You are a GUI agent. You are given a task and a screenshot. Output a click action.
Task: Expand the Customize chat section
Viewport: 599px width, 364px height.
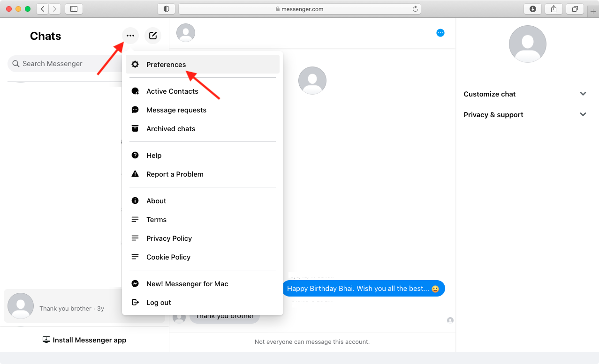[525, 94]
